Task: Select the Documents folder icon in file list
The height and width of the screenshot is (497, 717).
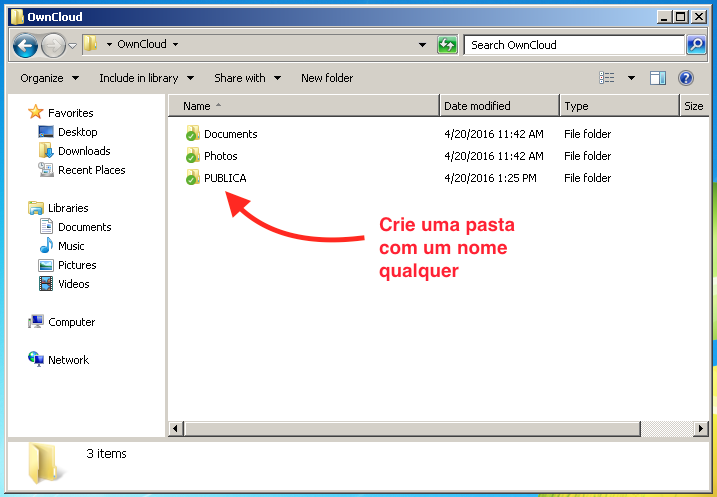Action: [x=193, y=134]
